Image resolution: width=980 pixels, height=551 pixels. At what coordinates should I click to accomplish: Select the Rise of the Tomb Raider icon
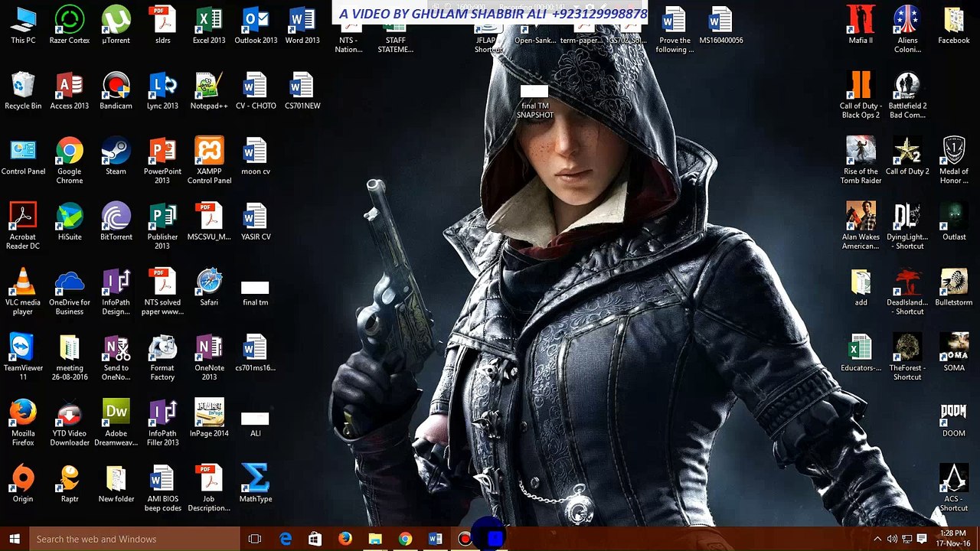tap(861, 153)
